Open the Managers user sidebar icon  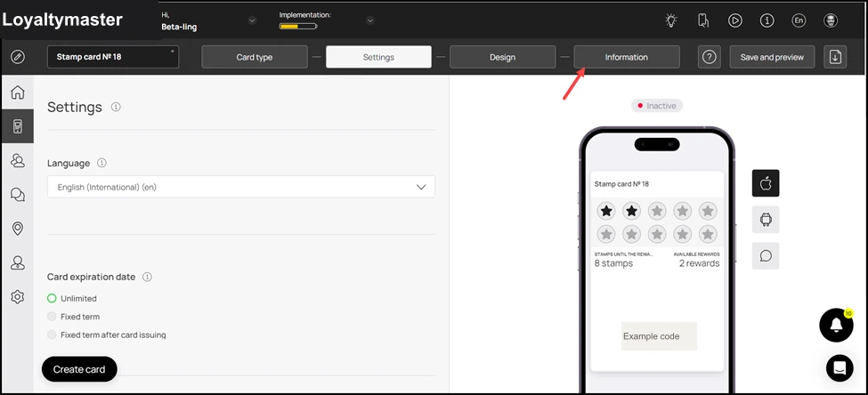click(x=18, y=262)
